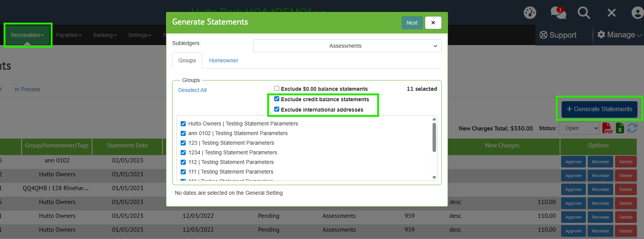This screenshot has width=644, height=239.
Task: Click the Next button
Action: [x=412, y=23]
